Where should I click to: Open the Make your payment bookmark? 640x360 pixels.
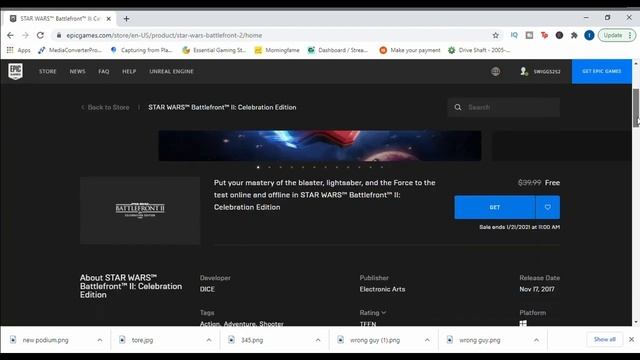click(410, 50)
